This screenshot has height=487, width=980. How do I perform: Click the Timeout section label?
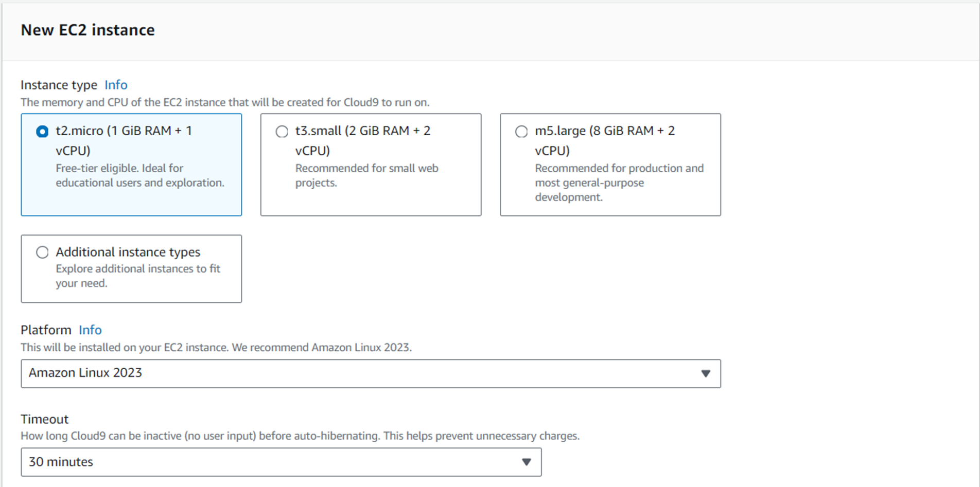44,419
